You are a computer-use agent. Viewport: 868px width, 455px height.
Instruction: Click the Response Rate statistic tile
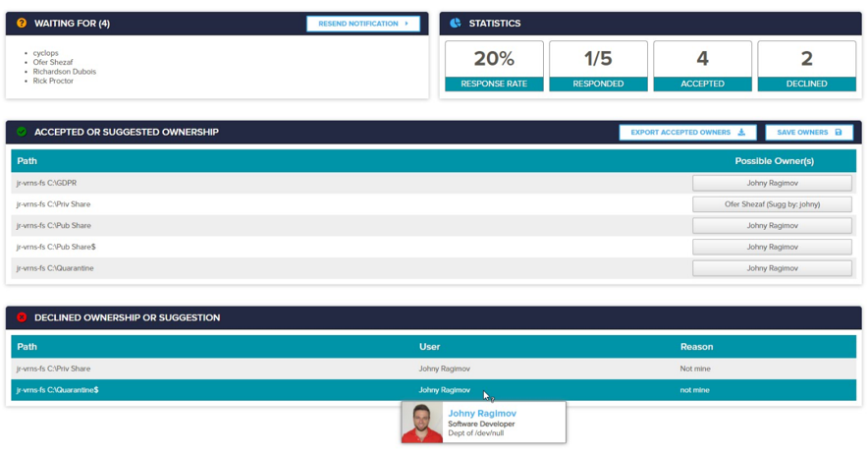(494, 67)
